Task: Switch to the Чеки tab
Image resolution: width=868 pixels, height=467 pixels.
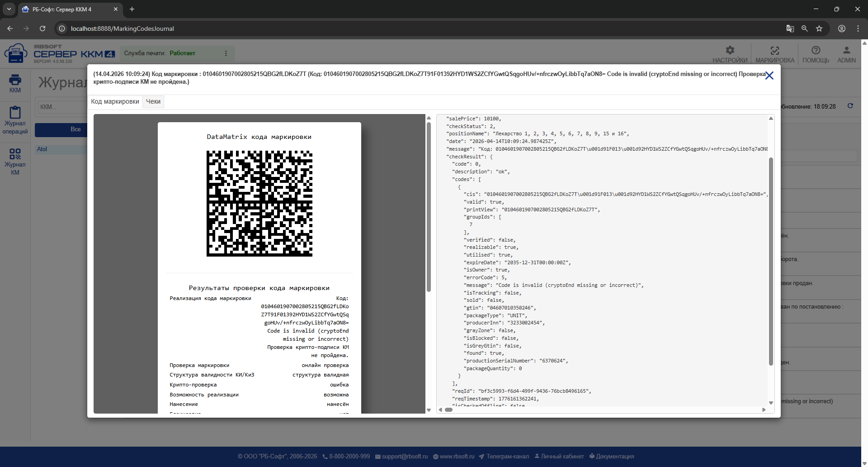Action: 153,101
